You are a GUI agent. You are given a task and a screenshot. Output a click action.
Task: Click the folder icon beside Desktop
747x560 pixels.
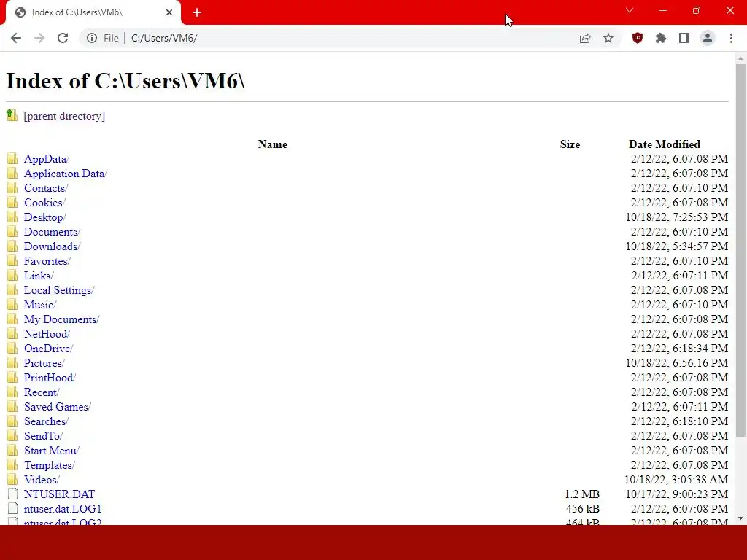click(x=12, y=217)
